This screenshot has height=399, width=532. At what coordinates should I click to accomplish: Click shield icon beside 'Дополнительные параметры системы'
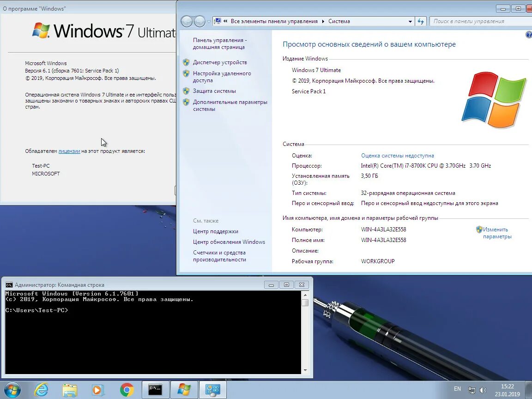[x=186, y=102]
